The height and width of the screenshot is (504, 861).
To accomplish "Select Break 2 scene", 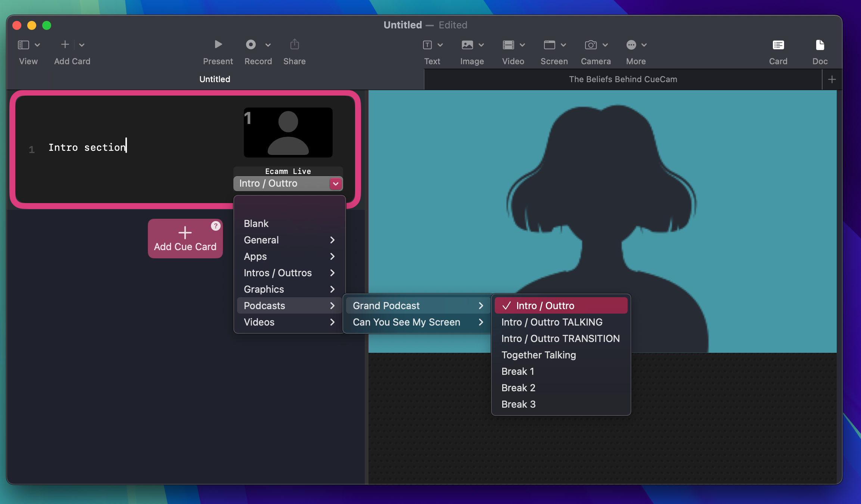I will [x=561, y=388].
